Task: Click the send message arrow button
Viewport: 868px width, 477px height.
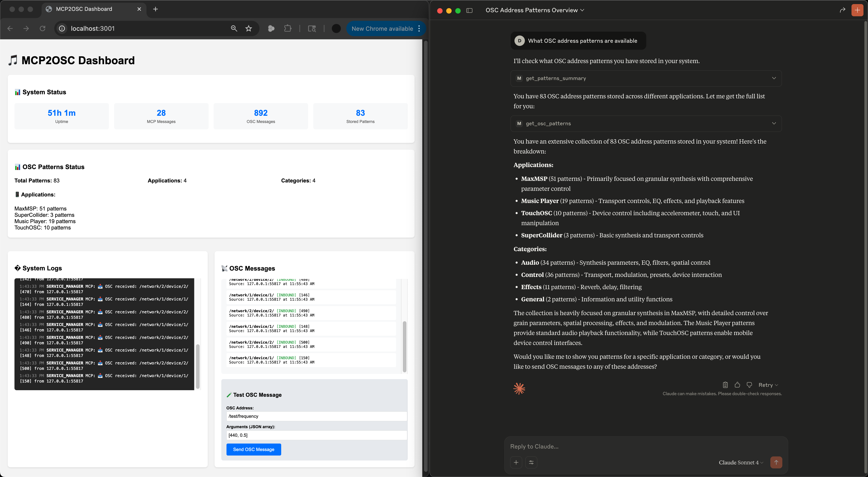Action: [x=776, y=462]
